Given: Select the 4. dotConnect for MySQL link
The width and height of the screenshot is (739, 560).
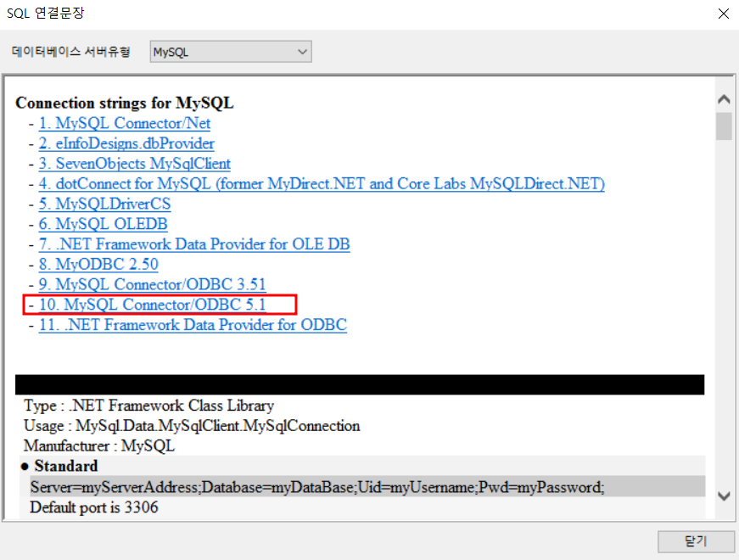Looking at the screenshot, I should (322, 183).
